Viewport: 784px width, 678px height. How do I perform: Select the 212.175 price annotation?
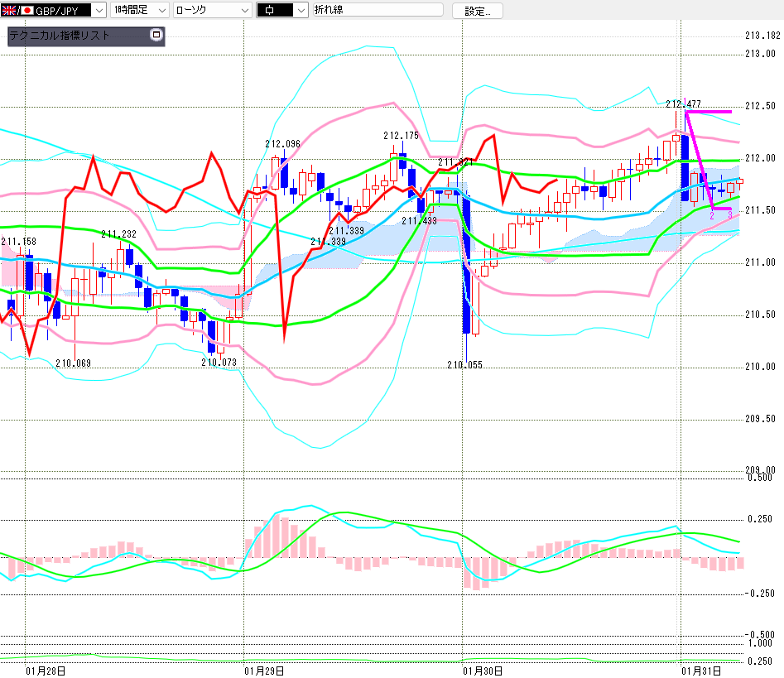pyautogui.click(x=401, y=135)
